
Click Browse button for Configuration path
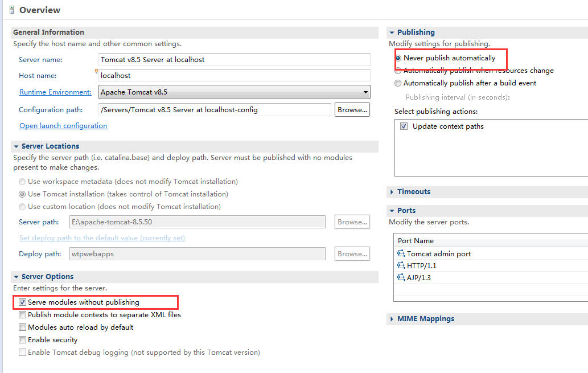coord(352,110)
